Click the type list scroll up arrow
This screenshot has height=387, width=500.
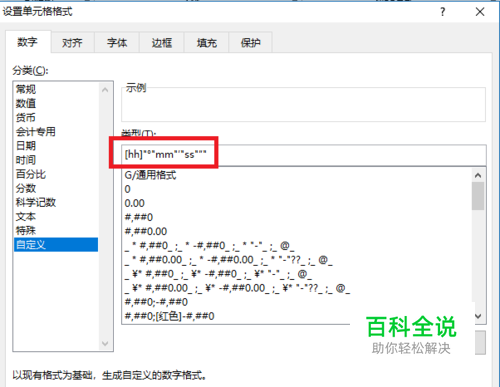(478, 175)
